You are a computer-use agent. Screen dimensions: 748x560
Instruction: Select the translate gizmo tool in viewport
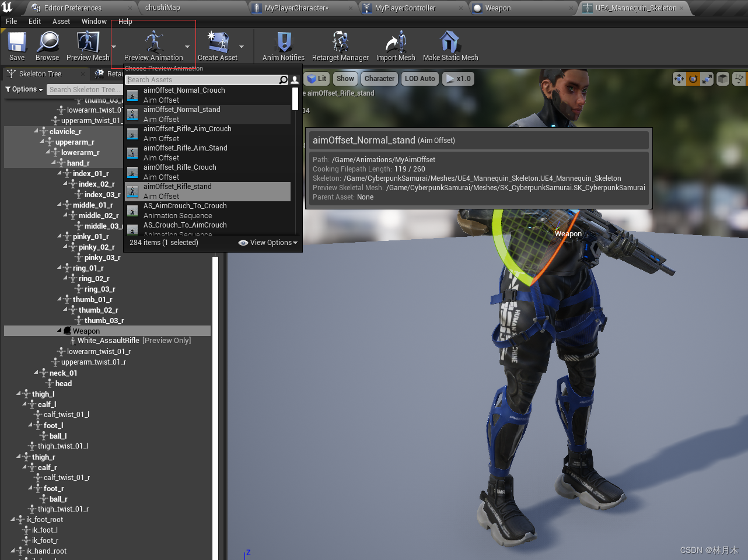click(679, 79)
